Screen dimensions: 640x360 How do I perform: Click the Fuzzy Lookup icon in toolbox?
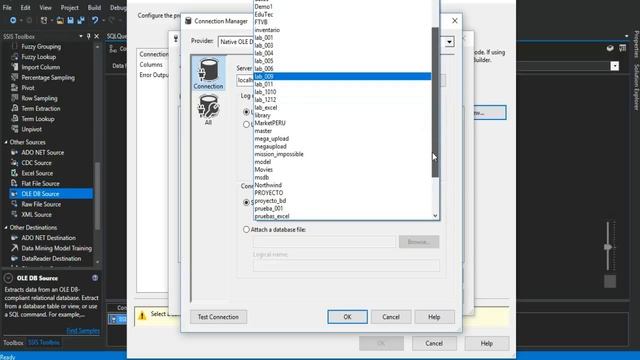(x=15, y=57)
